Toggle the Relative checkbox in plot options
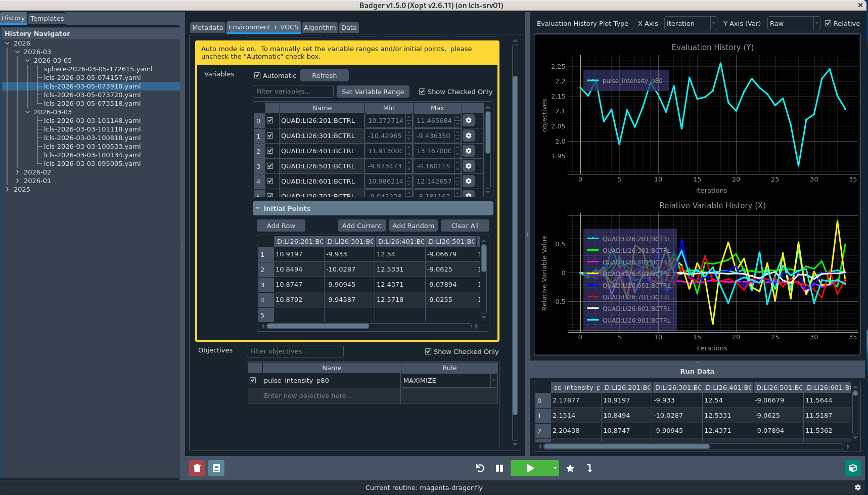Viewport: 868px width, 495px height. pyautogui.click(x=828, y=24)
